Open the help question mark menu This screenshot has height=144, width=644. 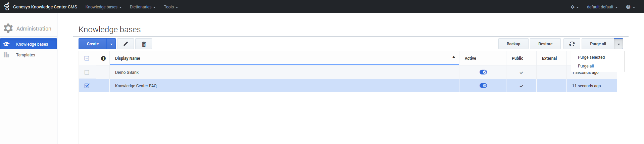[630, 7]
